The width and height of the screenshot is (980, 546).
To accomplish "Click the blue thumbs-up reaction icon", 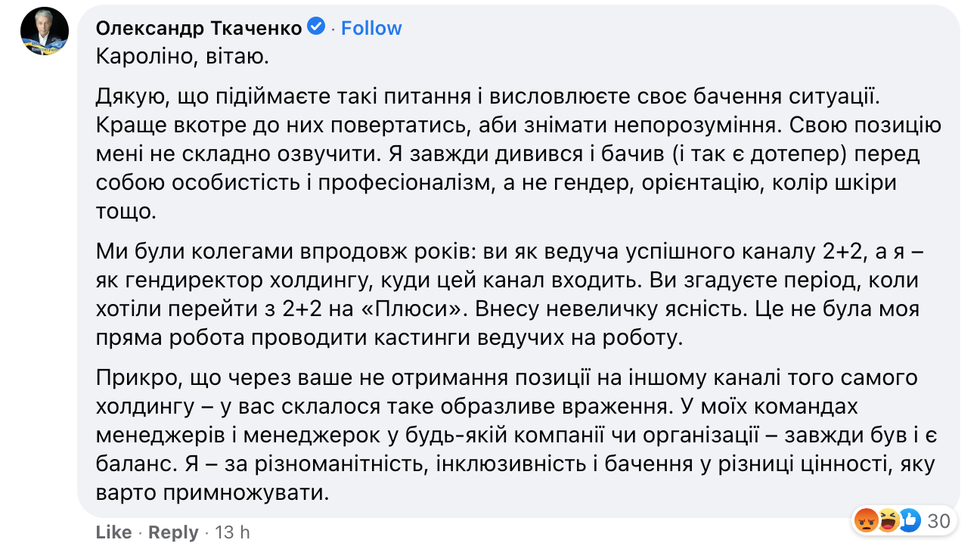I will [x=910, y=520].
